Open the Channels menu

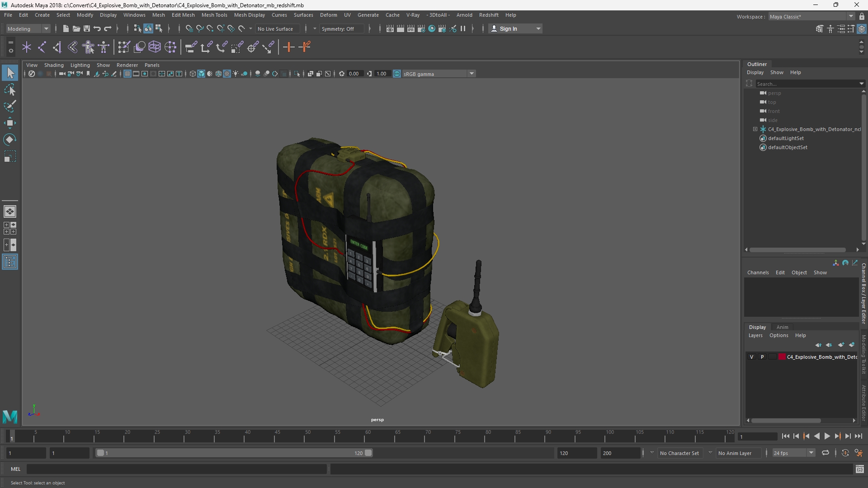[x=758, y=272]
